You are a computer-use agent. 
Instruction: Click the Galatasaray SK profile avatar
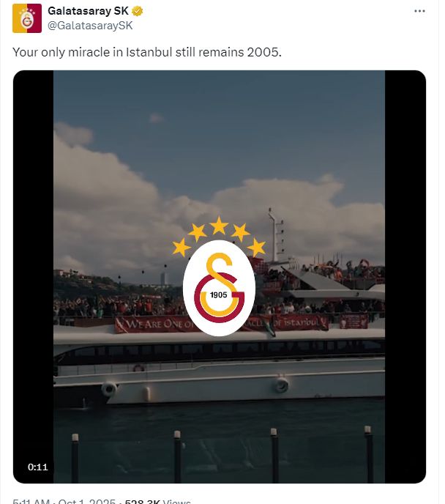pos(27,18)
